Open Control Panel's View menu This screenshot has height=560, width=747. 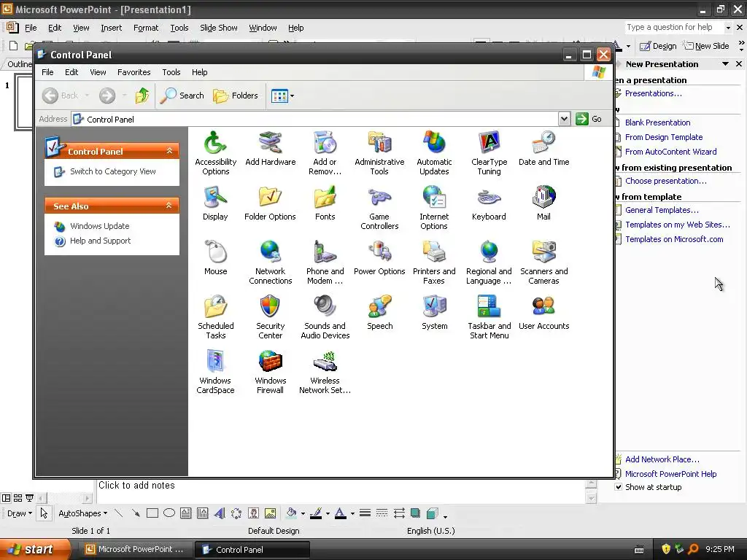click(98, 72)
